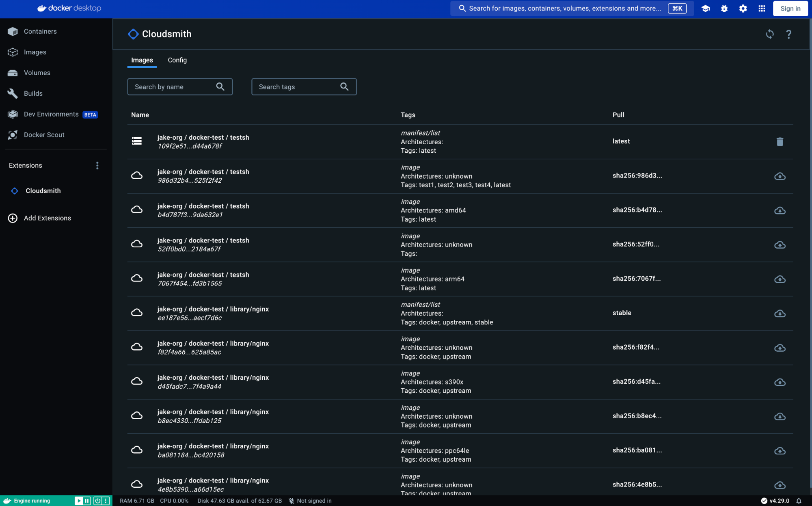
Task: Click the BETA badge on Dev Environments
Action: pyautogui.click(x=90, y=115)
